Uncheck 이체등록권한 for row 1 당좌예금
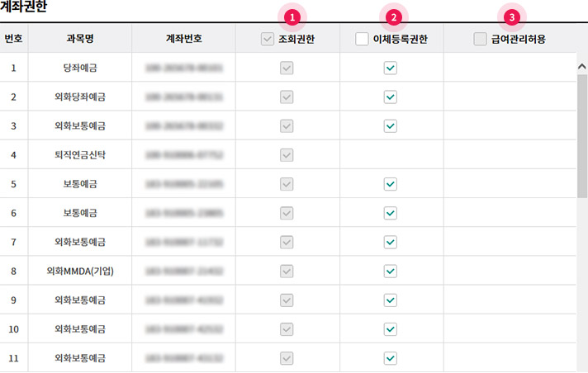The width and height of the screenshot is (588, 373). (391, 68)
